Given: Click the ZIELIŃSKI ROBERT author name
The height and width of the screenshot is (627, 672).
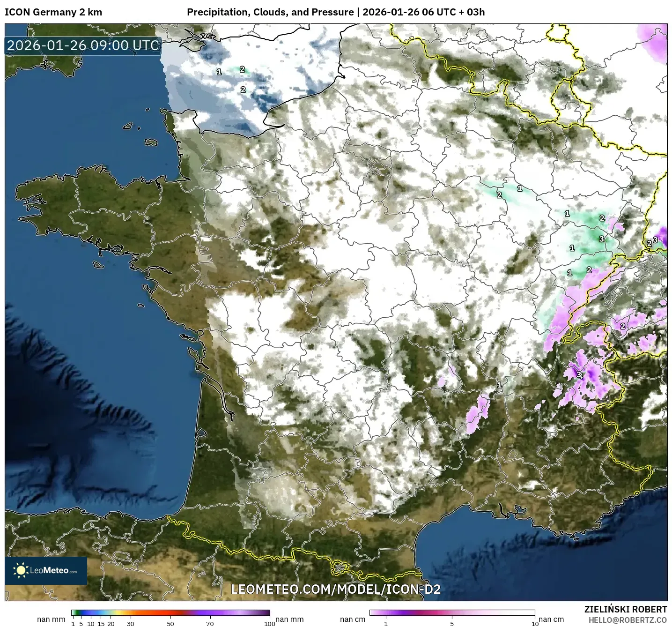Looking at the screenshot, I should click(625, 609).
